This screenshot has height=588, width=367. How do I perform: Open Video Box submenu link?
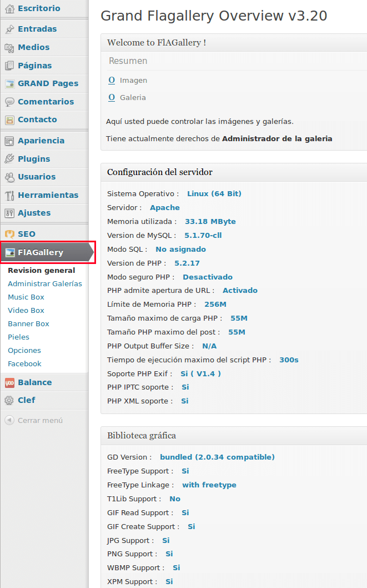coord(26,311)
